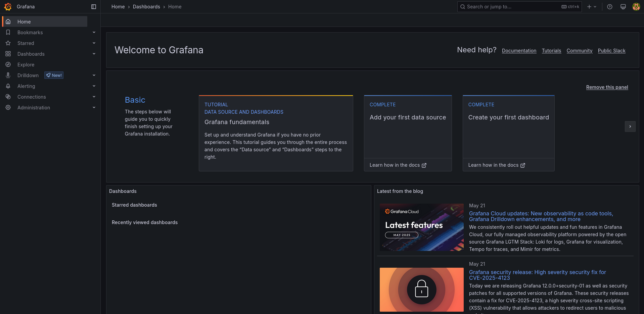Open the Community help link

(580, 51)
